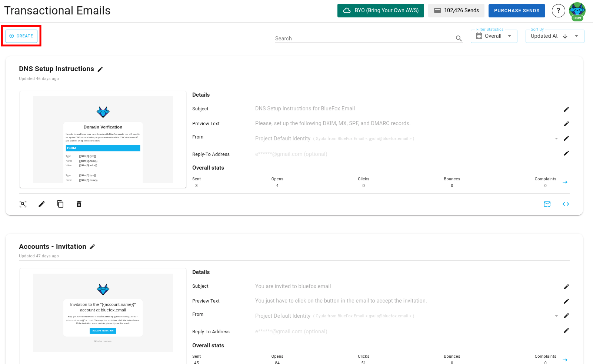View the API code snippet for DNS Setup Instructions
The width and height of the screenshot is (593, 364).
tap(566, 204)
